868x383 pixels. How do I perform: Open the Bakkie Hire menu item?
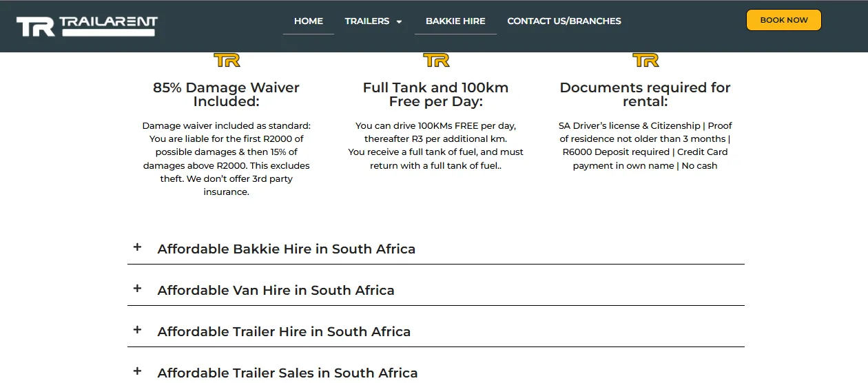[x=455, y=21]
